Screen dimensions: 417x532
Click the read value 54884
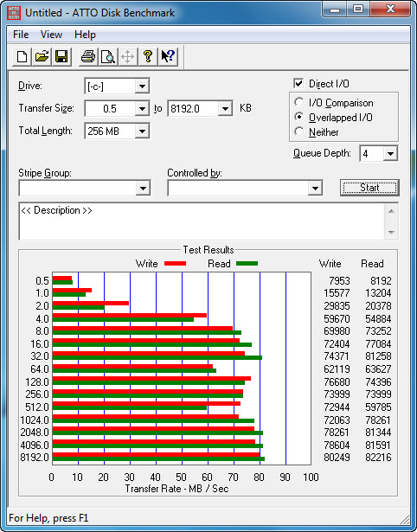click(378, 319)
